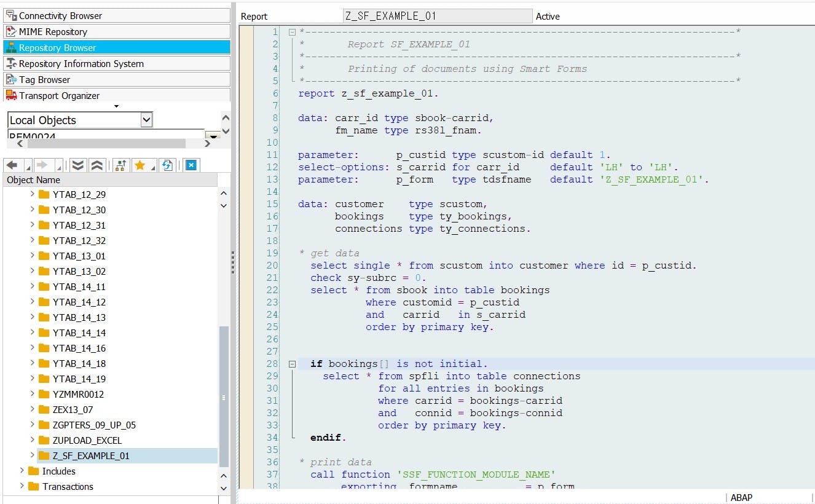815x504 pixels.
Task: Switch to the Transport Organizer
Action: [59, 95]
